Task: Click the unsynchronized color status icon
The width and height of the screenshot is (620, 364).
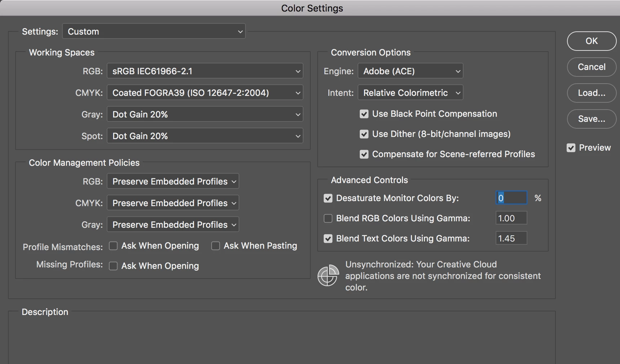Action: pyautogui.click(x=328, y=276)
